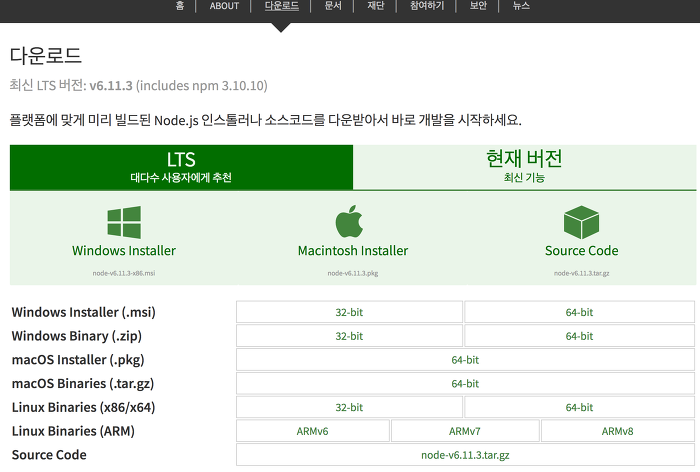Download Linux Binaries (x86/x64) 64-bit
700x472 pixels.
coord(579,407)
